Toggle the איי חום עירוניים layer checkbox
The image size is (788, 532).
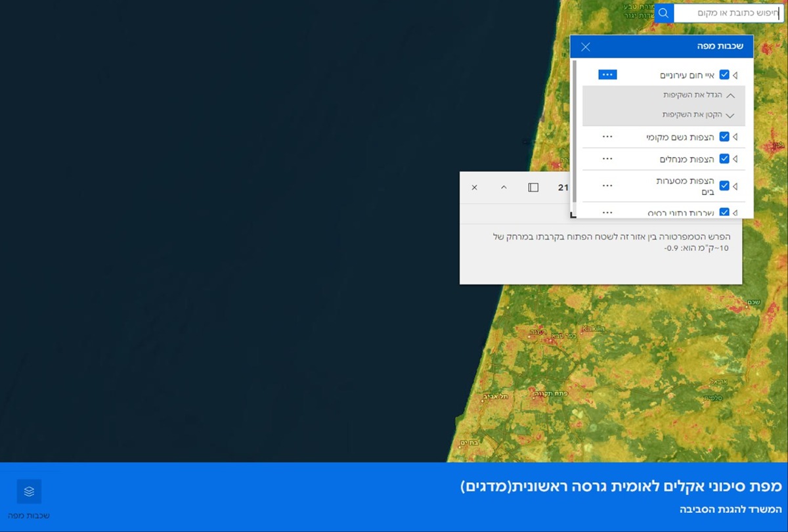pos(724,75)
